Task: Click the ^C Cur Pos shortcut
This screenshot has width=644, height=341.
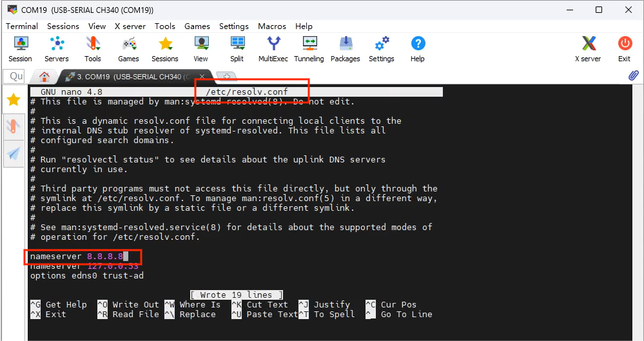Action: click(391, 305)
